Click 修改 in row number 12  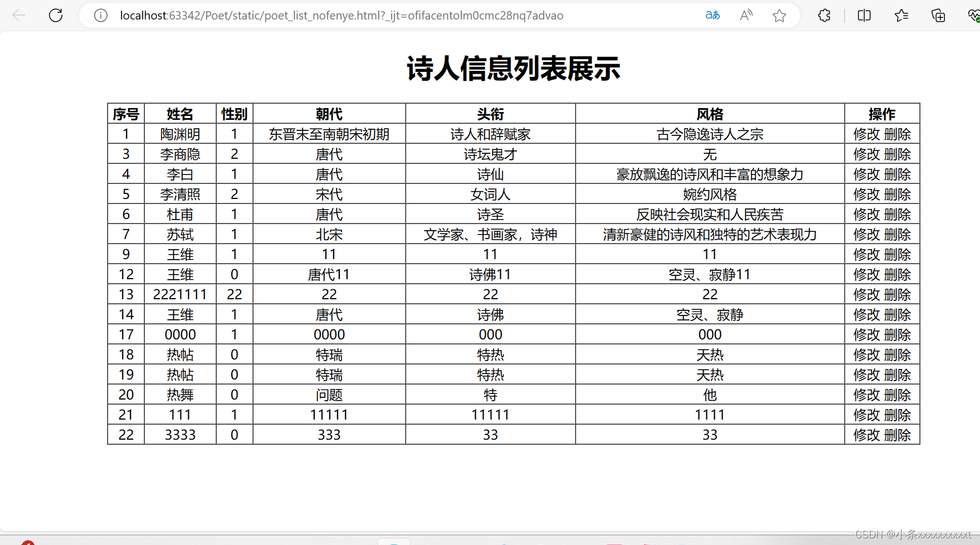point(866,275)
